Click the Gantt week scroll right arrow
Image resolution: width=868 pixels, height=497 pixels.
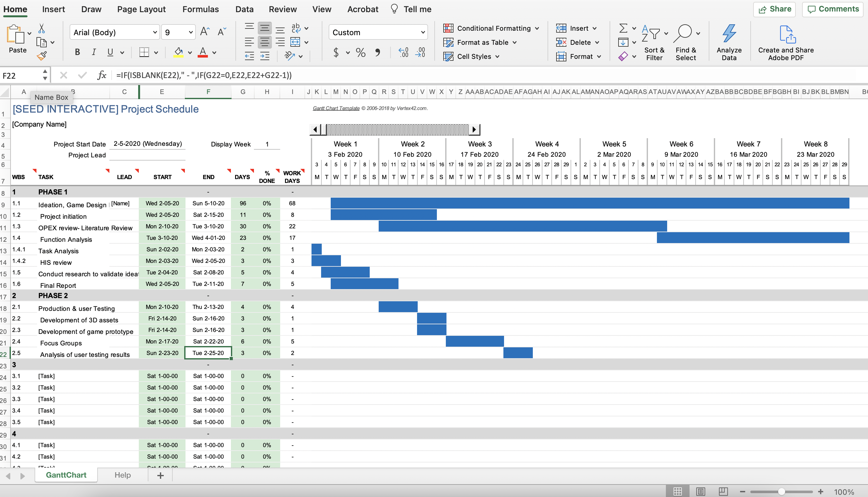point(474,130)
